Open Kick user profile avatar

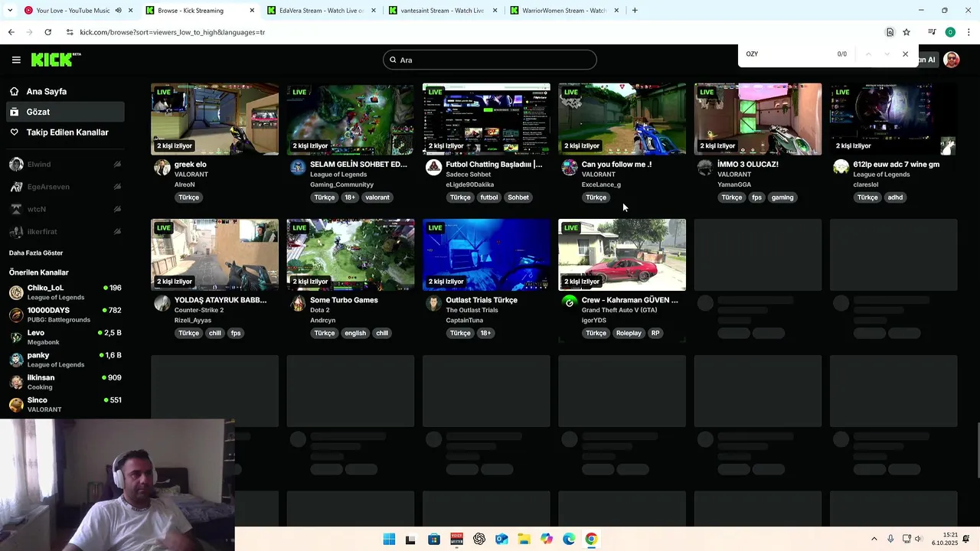(x=952, y=60)
